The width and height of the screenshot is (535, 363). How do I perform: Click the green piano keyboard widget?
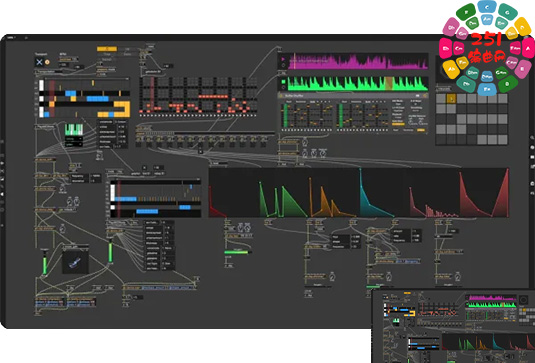coord(74,130)
